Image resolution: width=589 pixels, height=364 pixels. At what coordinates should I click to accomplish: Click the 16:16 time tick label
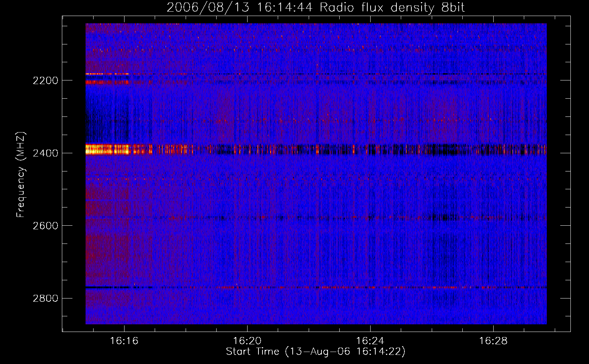[124, 341]
